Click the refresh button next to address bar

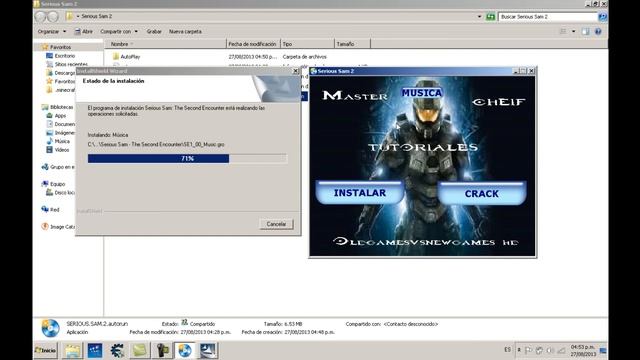pos(490,17)
